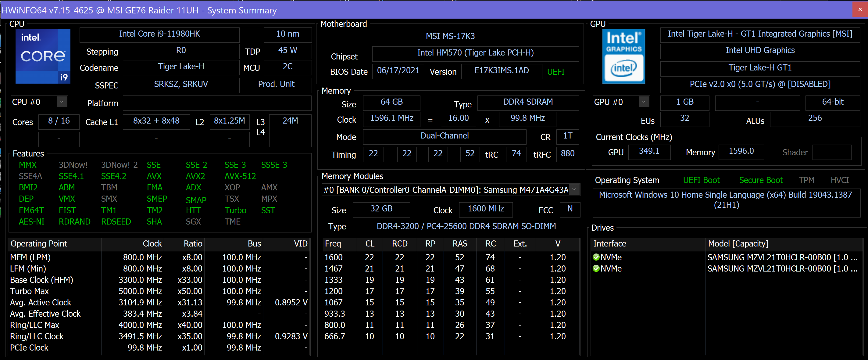Open the GPU #0 selector dropdown

pos(644,102)
